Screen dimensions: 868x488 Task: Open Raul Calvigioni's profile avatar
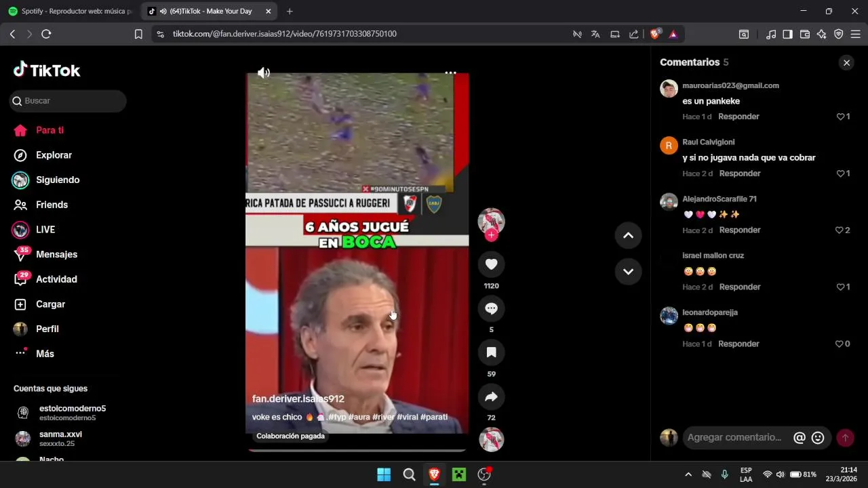pos(669,146)
